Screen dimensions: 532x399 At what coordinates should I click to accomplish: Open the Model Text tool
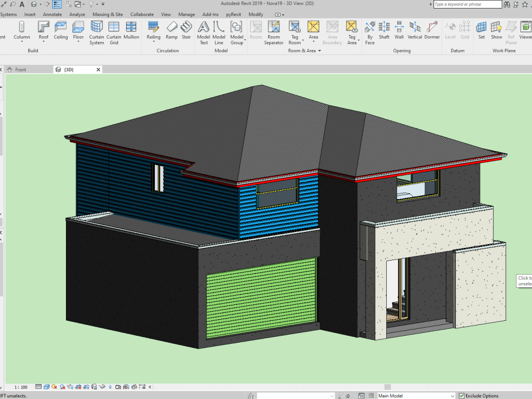pyautogui.click(x=204, y=33)
